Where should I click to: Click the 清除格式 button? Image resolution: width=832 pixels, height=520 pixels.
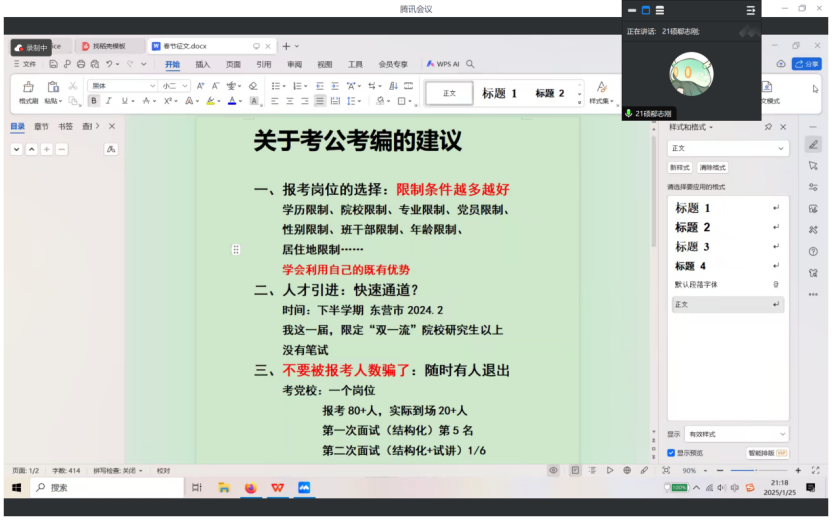click(x=713, y=167)
